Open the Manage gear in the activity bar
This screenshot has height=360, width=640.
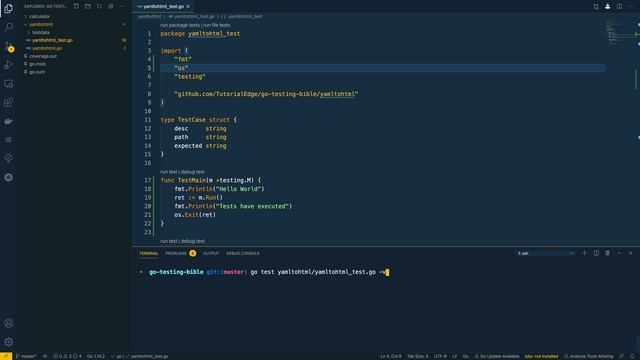[x=8, y=342]
